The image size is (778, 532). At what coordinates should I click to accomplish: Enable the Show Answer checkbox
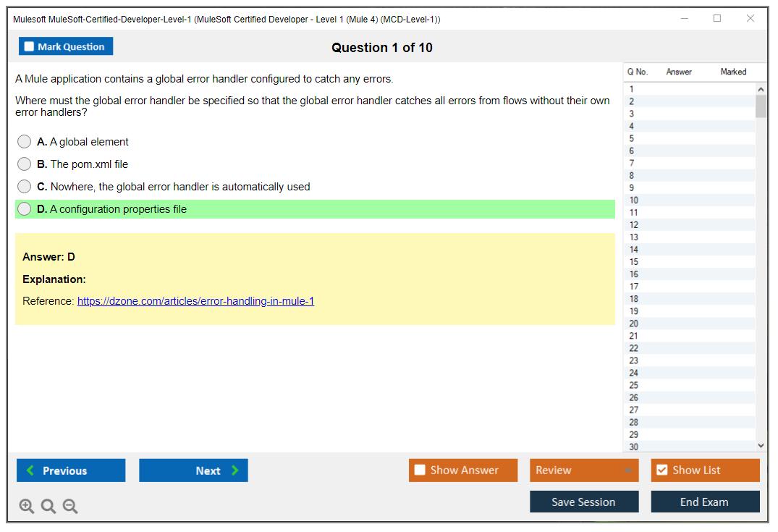tap(420, 470)
